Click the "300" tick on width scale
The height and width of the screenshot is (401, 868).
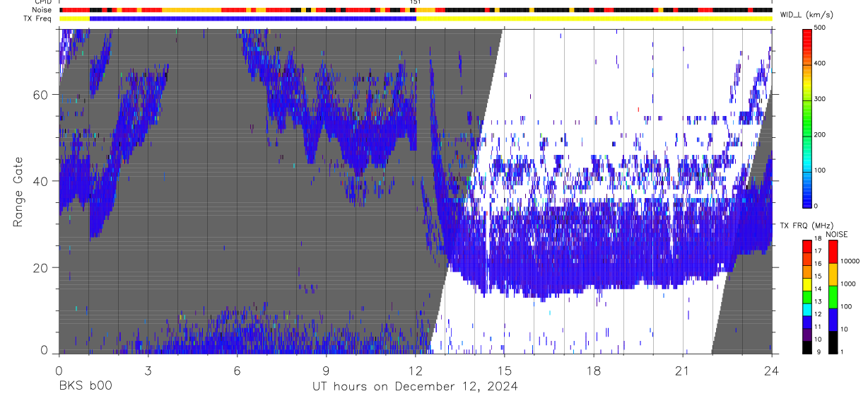(821, 99)
